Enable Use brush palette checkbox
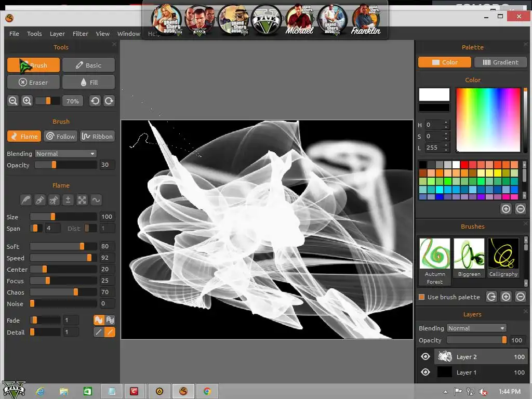 tap(422, 297)
